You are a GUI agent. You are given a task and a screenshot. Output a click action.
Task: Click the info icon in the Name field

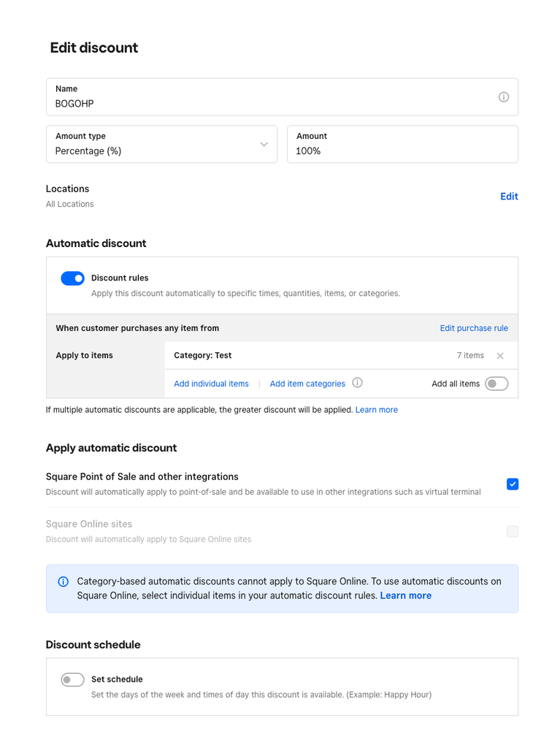pos(504,97)
